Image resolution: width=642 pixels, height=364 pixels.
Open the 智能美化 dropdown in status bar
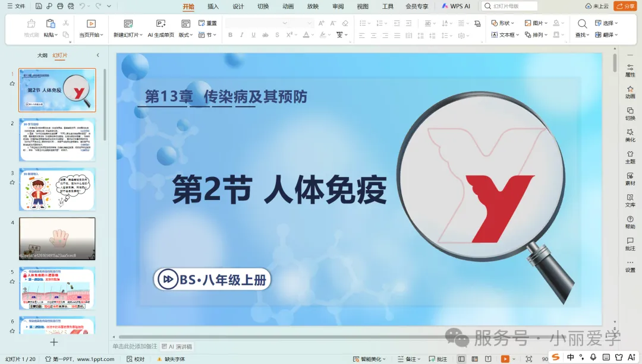369,359
